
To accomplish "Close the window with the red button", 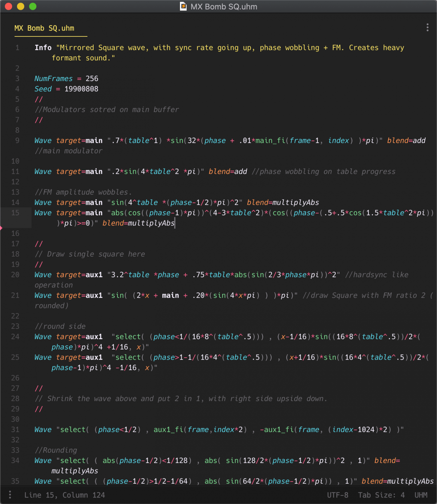I will (9, 7).
